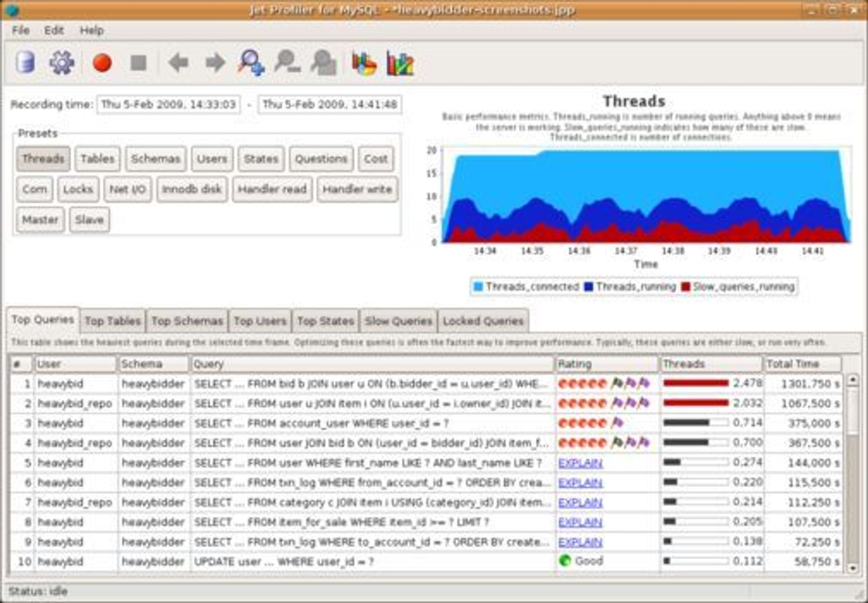Viewport: 868px width, 603px height.
Task: Zoom in with the magnifier plus icon
Action: (x=251, y=63)
